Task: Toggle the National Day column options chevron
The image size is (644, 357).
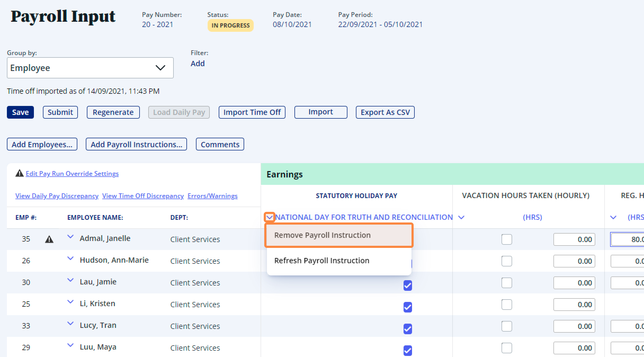Action: [x=270, y=217]
